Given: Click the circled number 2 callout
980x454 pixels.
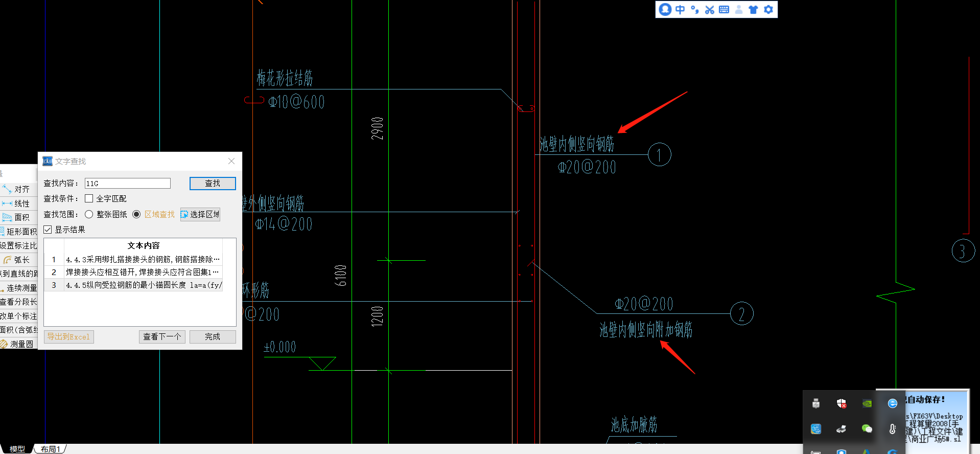Looking at the screenshot, I should tap(742, 314).
